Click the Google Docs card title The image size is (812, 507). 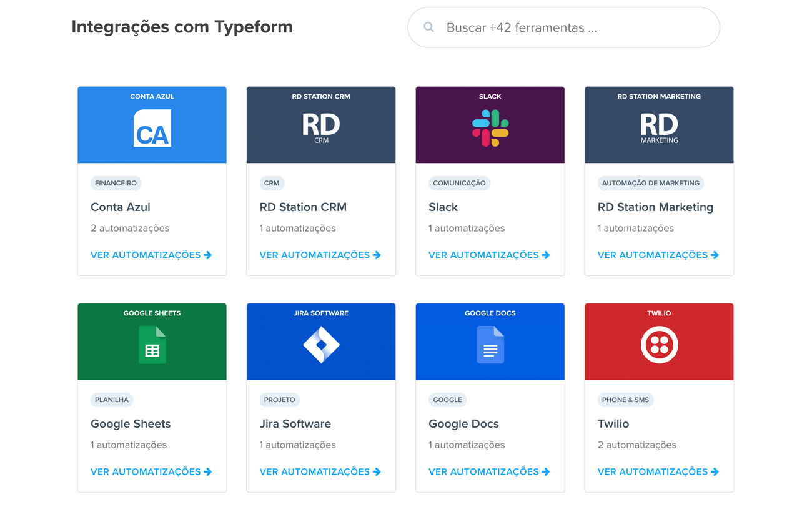[x=463, y=423]
